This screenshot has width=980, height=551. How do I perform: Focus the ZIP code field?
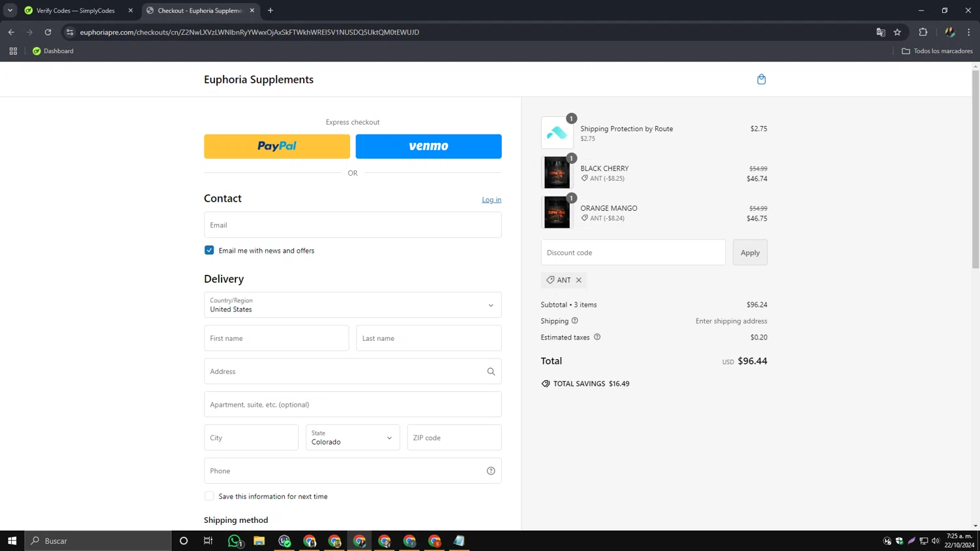[x=454, y=437]
